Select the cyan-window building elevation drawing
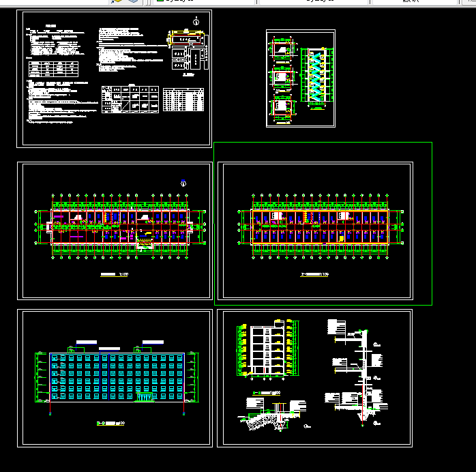476x472 pixels. 117,377
